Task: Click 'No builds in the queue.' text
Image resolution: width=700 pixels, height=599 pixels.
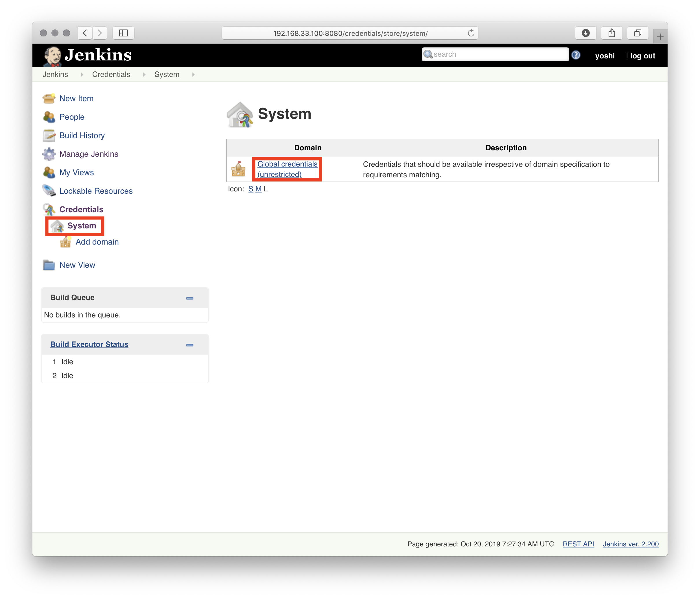Action: 82,315
